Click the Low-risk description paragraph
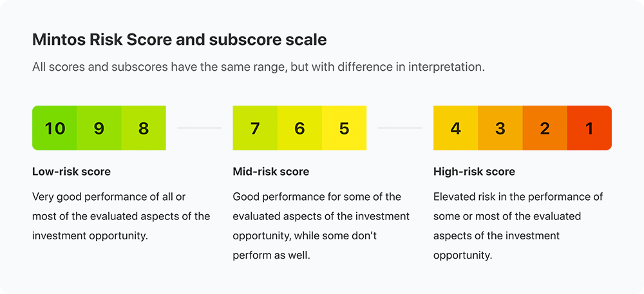 121,216
